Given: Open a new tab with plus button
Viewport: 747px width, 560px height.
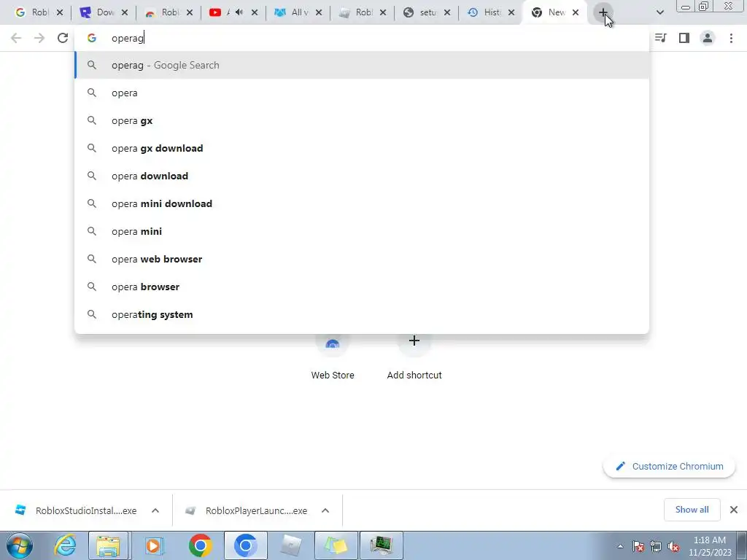Looking at the screenshot, I should tap(603, 13).
